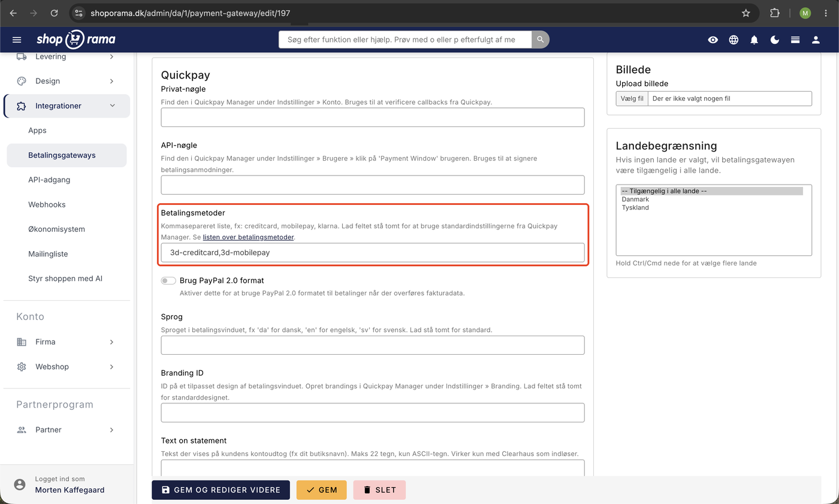
Task: Open the user account icon
Action: (x=816, y=40)
